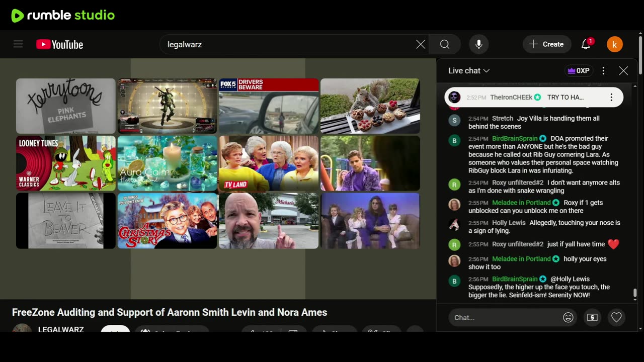Viewport: 644px width, 362px height.
Task: Open the Super Chat dollar button
Action: coord(592,317)
